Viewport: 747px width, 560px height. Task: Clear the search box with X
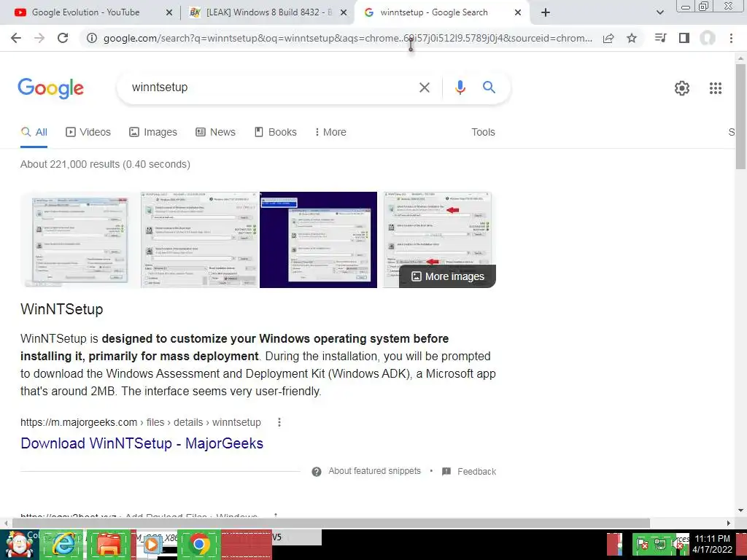[425, 87]
